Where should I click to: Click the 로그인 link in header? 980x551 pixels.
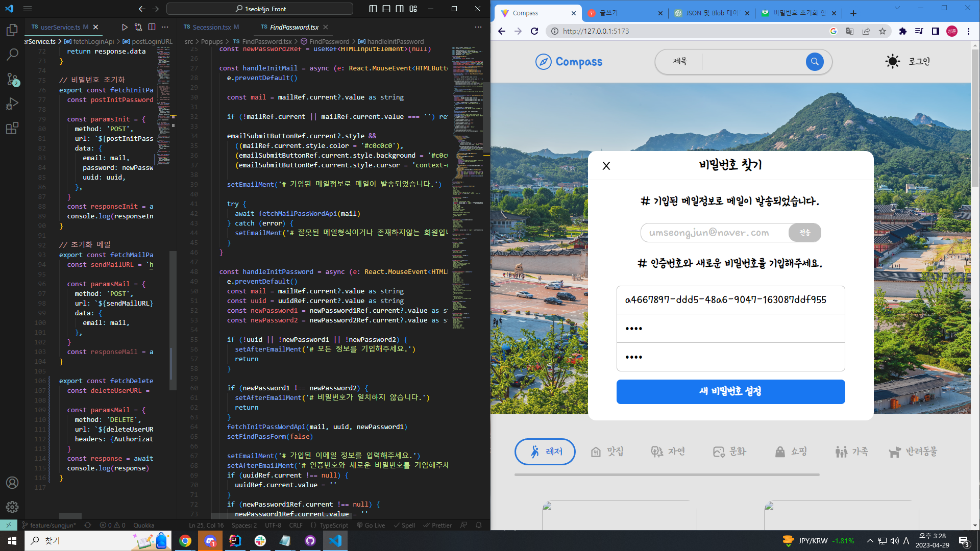pos(919,62)
